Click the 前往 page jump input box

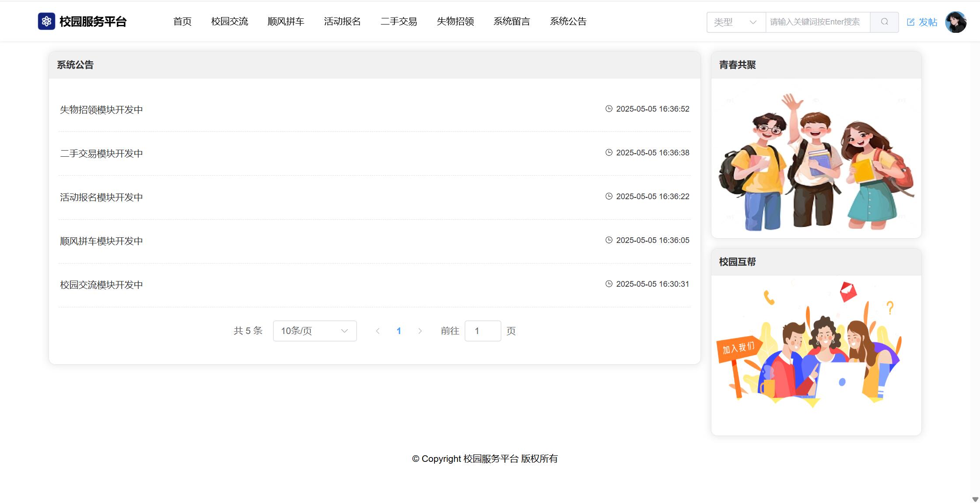pos(483,331)
